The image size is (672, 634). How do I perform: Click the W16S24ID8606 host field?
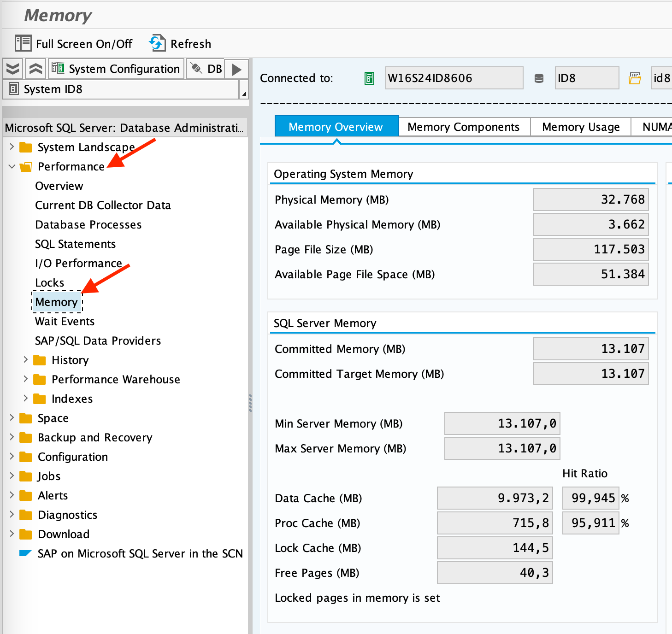tap(454, 78)
